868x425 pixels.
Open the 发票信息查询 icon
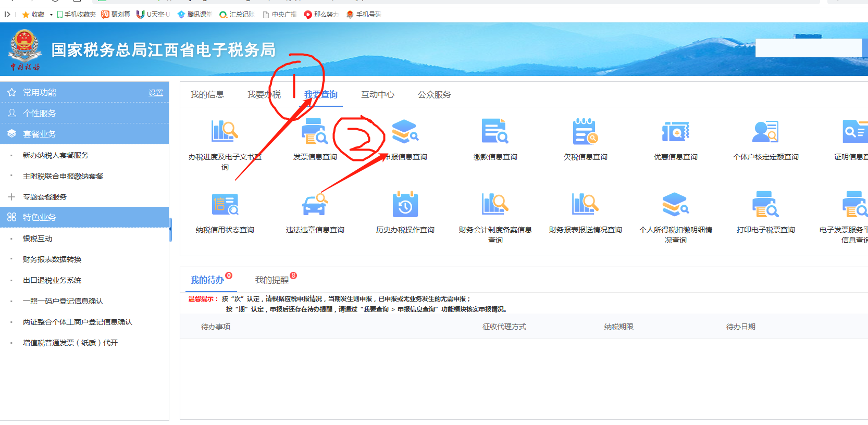point(315,131)
